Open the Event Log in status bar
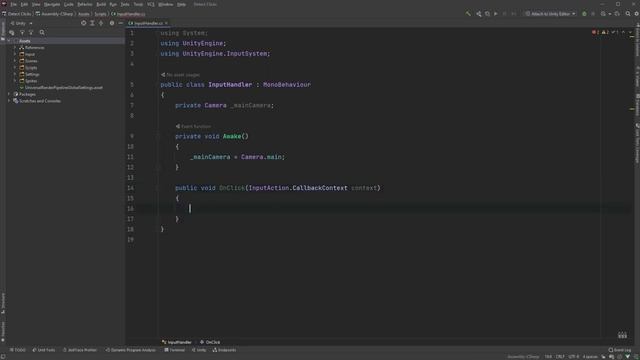Screen dimensions: 640x360 620,350
